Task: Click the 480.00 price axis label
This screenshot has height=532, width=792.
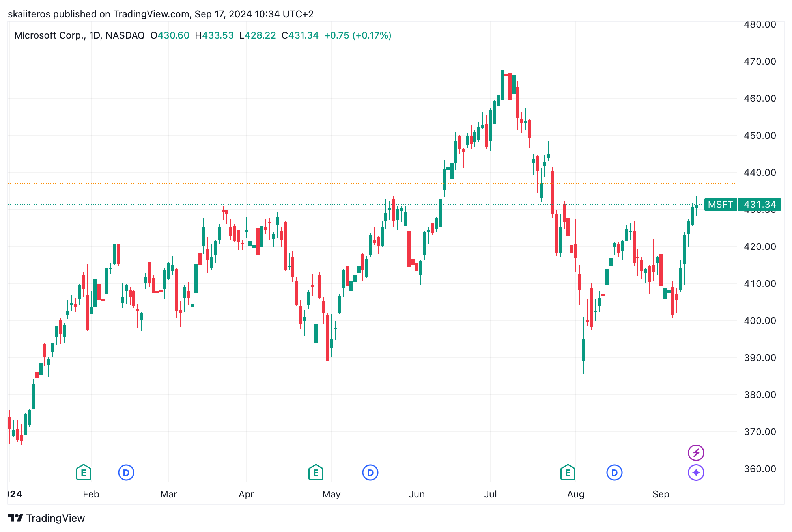Action: click(x=760, y=24)
